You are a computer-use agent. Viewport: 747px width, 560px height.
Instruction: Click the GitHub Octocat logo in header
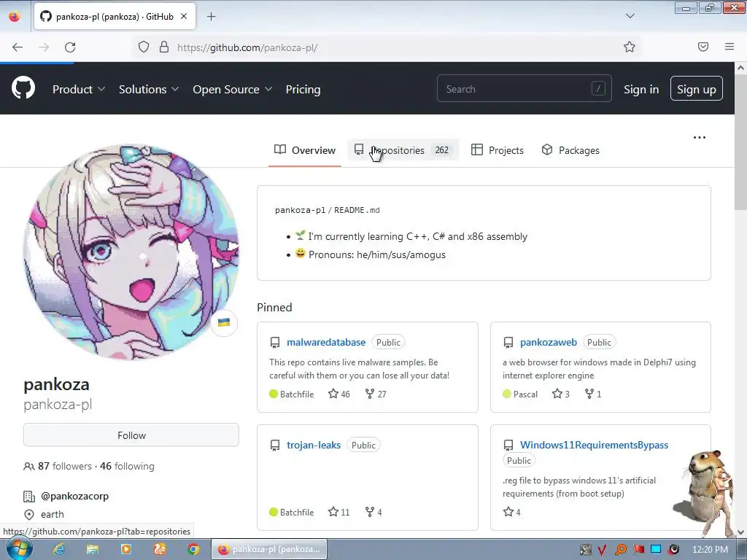click(23, 88)
